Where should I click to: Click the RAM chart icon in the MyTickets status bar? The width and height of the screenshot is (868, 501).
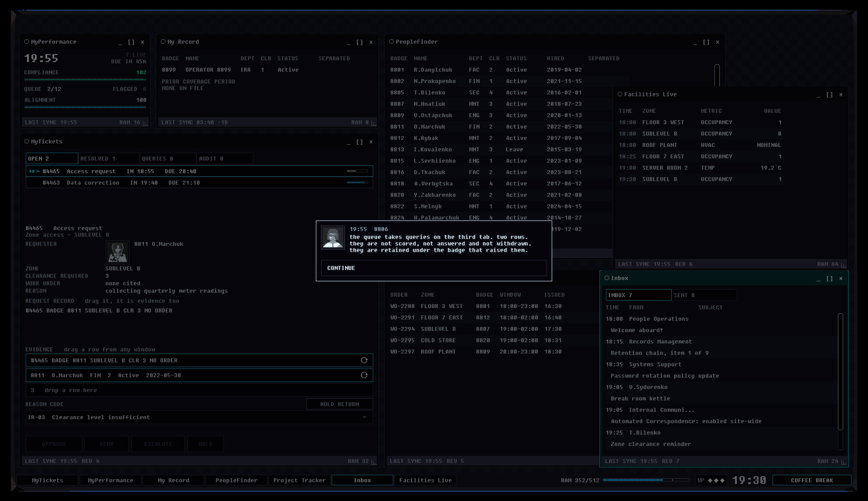pyautogui.click(x=373, y=461)
